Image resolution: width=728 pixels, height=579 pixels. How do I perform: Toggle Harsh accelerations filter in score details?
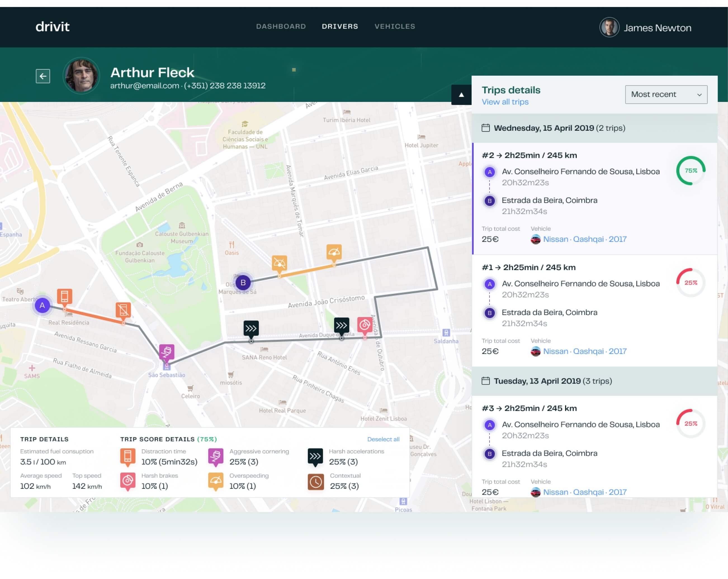pos(315,456)
